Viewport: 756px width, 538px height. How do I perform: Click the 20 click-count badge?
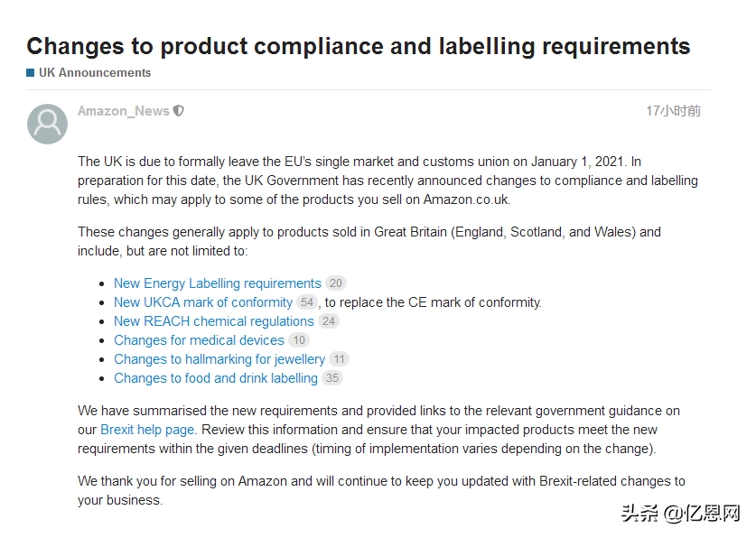[x=336, y=283]
